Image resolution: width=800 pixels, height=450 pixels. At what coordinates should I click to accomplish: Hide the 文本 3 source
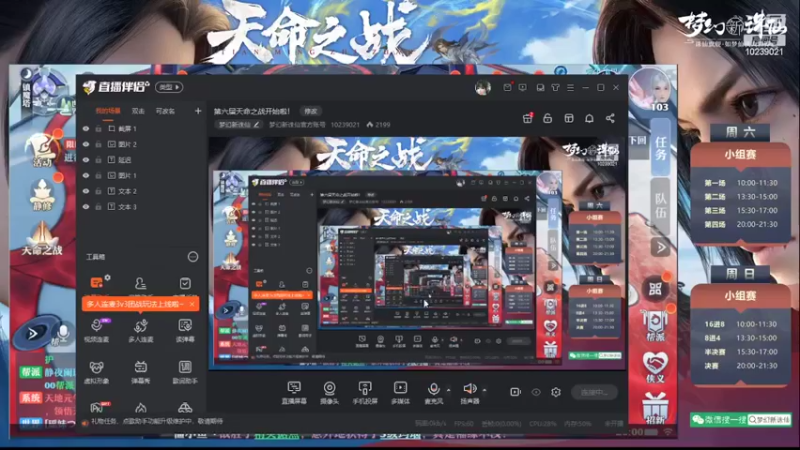[x=86, y=207]
